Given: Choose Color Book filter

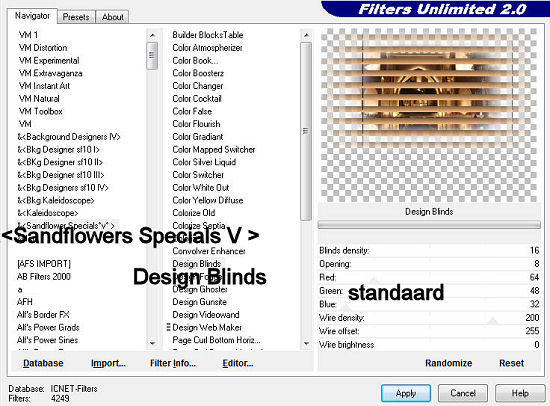Looking at the screenshot, I should pos(195,60).
